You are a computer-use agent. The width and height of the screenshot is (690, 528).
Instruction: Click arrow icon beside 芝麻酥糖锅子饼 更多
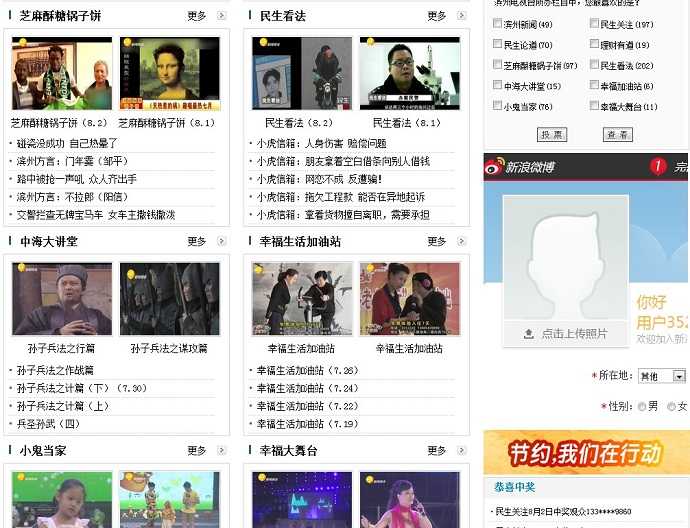point(221,16)
